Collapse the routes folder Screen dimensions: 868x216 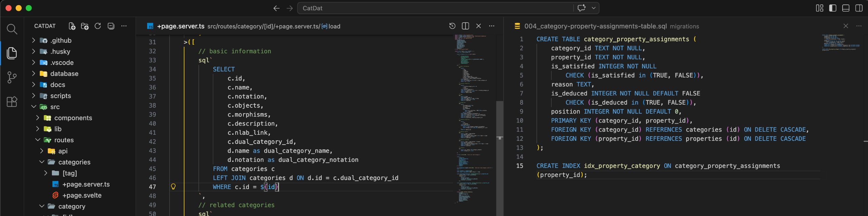click(x=64, y=140)
